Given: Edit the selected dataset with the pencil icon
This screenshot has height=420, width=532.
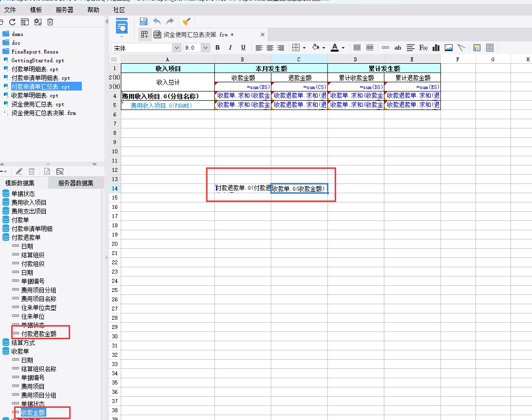Looking at the screenshot, I should pos(19,171).
